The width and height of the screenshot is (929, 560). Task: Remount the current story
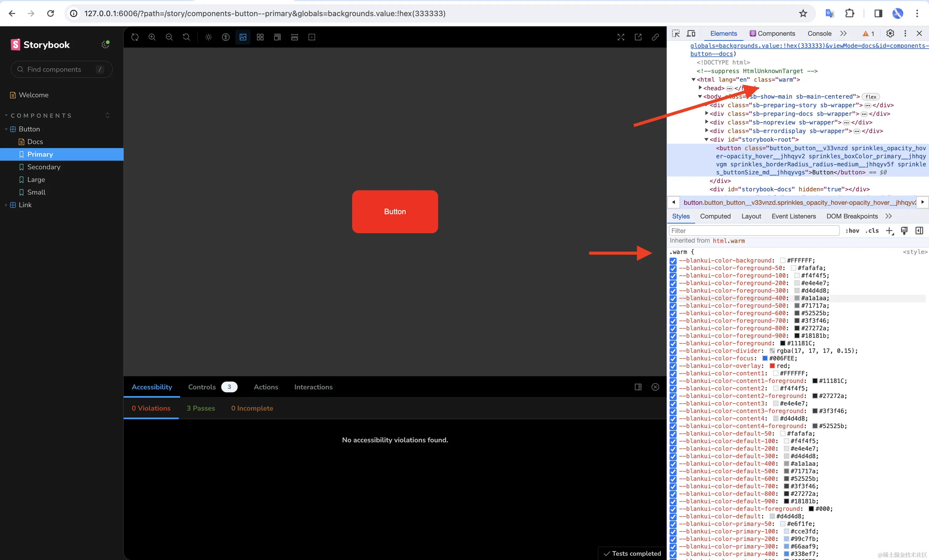(x=135, y=37)
